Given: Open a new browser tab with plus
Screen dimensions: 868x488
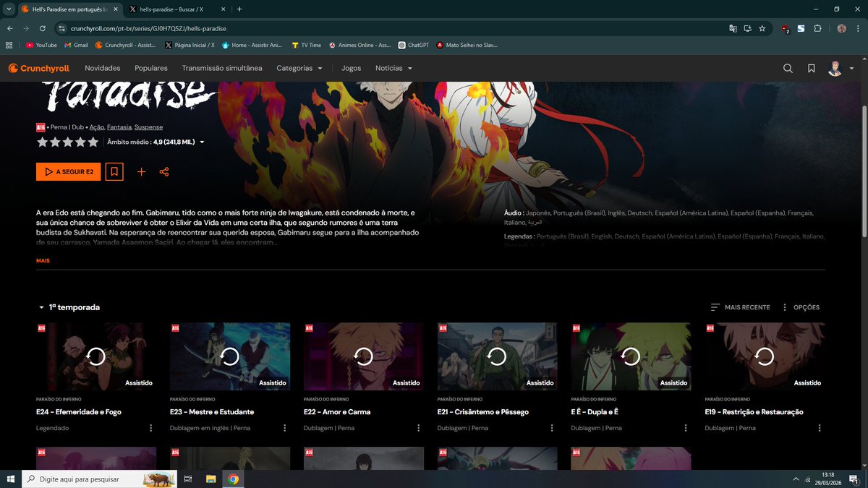Looking at the screenshot, I should (239, 9).
